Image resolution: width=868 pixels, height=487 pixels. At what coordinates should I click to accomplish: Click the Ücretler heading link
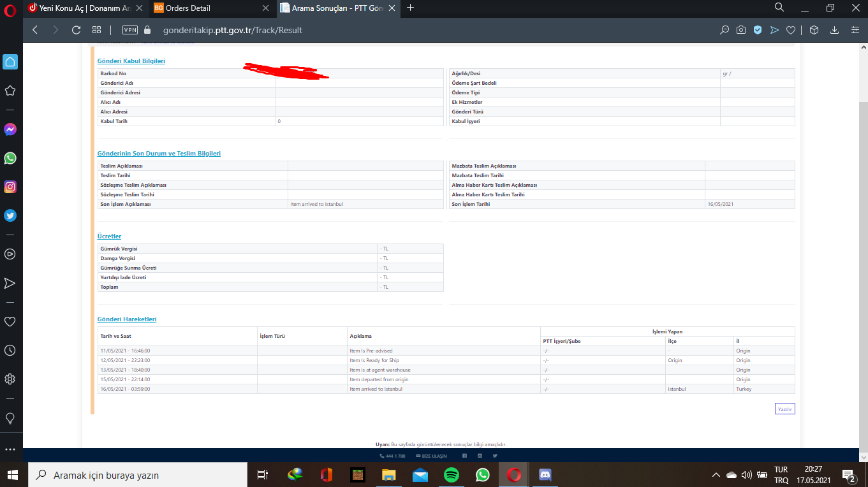(109, 236)
